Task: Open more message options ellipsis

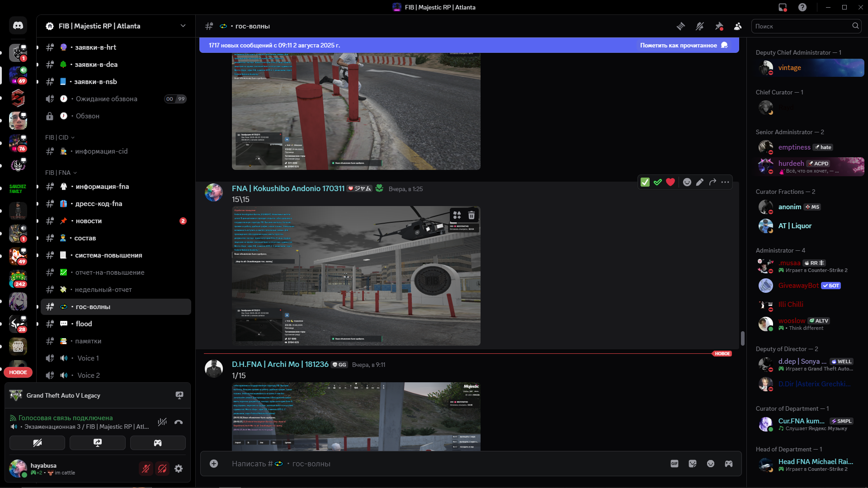Action: tap(725, 182)
